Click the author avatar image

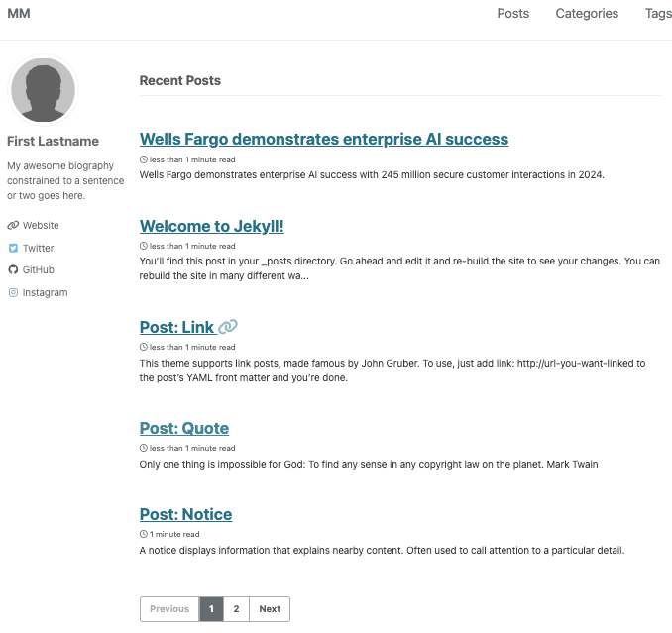[x=43, y=90]
